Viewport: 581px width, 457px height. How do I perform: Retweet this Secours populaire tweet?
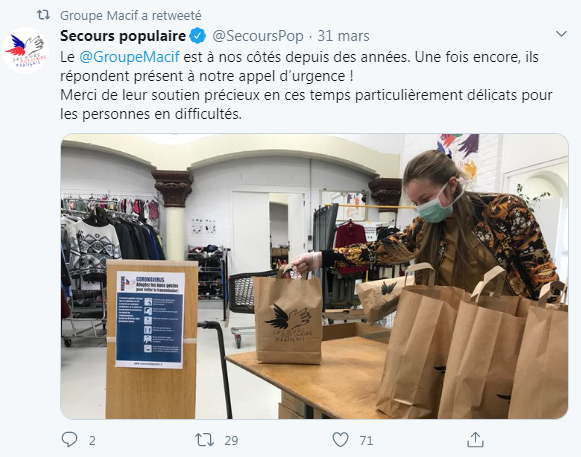(205, 440)
